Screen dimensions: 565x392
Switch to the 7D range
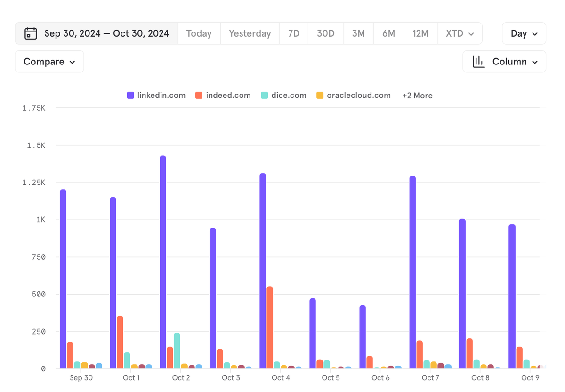pyautogui.click(x=294, y=33)
